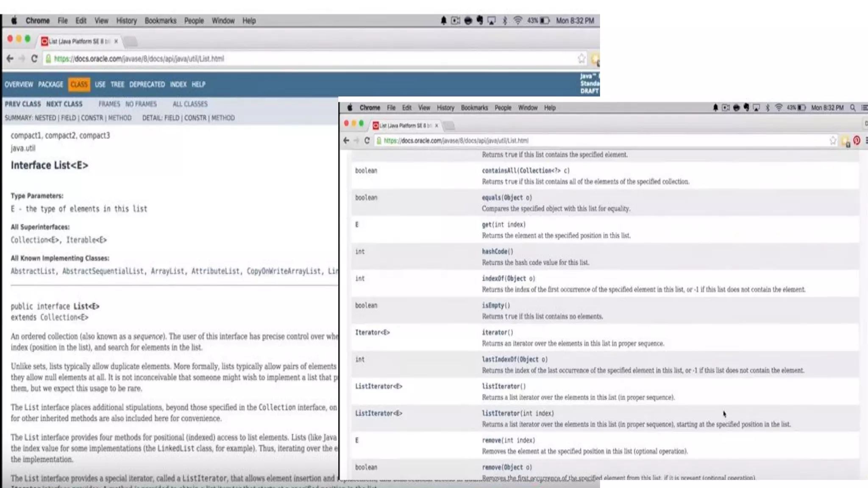Open equals(Object o) method link

pos(506,197)
